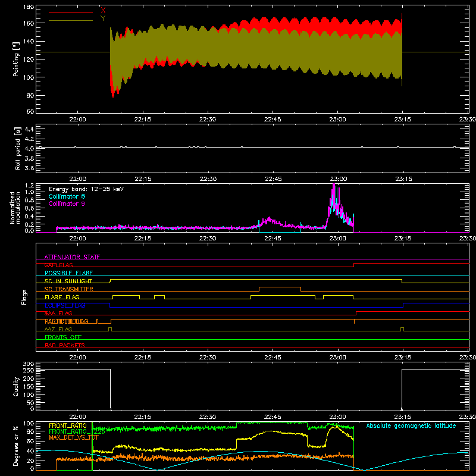Click the POSSIBLE_FLARE flag label
The image size is (476, 476).
[68, 273]
